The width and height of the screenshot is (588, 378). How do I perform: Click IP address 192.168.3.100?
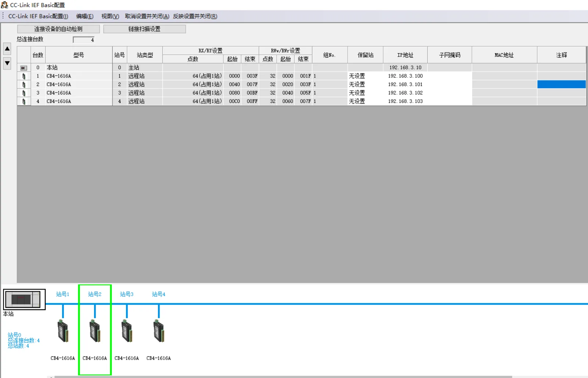405,76
